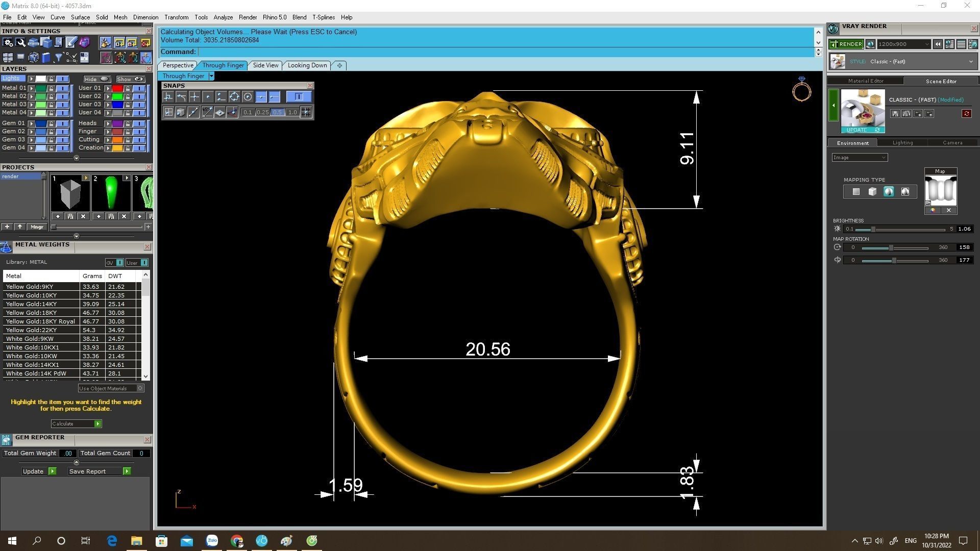The image size is (980, 551).
Task: Switch to the Material Editor tab
Action: click(866, 81)
